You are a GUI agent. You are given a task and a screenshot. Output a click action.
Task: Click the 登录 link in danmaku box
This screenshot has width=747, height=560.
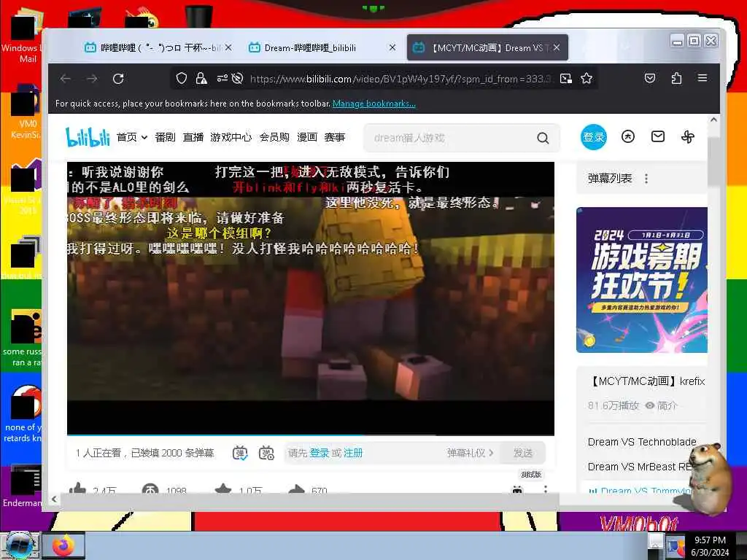tap(320, 453)
